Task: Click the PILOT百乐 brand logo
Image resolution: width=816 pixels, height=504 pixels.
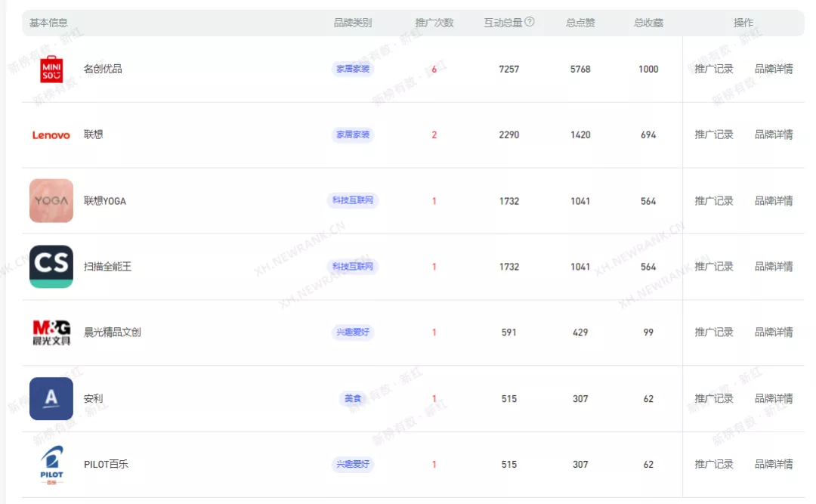Action: point(51,464)
